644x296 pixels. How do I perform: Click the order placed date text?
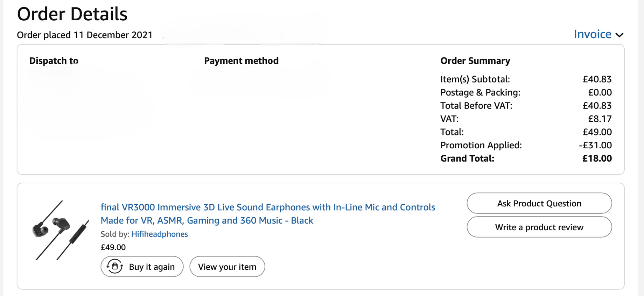85,35
